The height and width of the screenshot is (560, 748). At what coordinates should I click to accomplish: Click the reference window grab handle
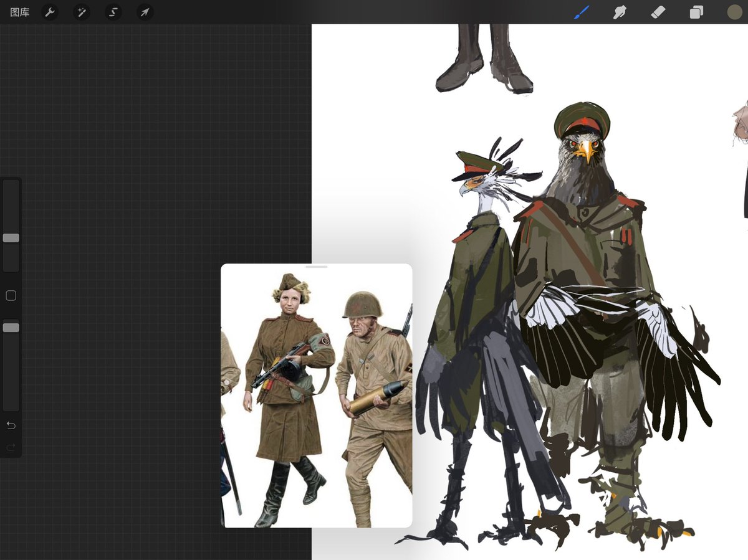click(x=317, y=267)
